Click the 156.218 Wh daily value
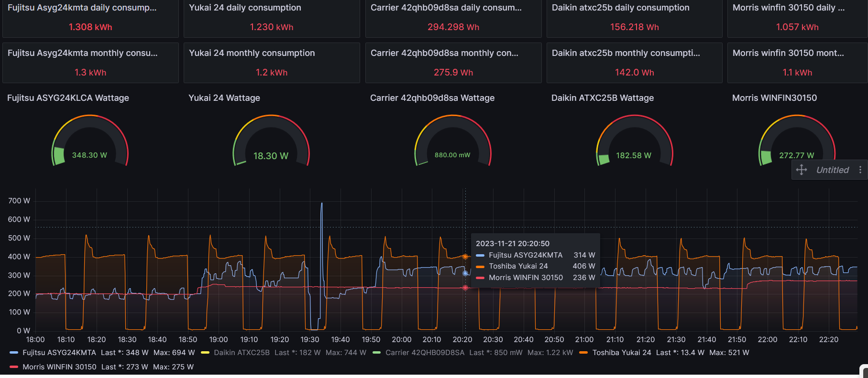The height and width of the screenshot is (378, 868). 635,27
